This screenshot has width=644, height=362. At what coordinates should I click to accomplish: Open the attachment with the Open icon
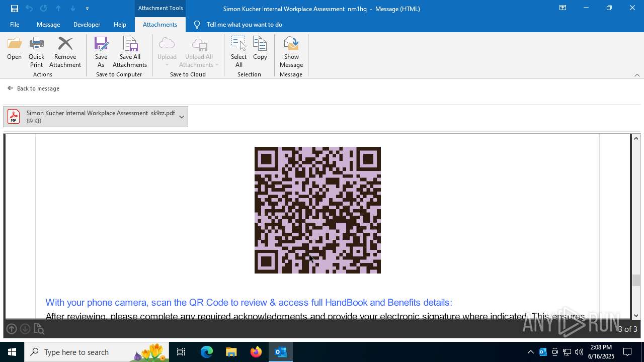coord(14,49)
